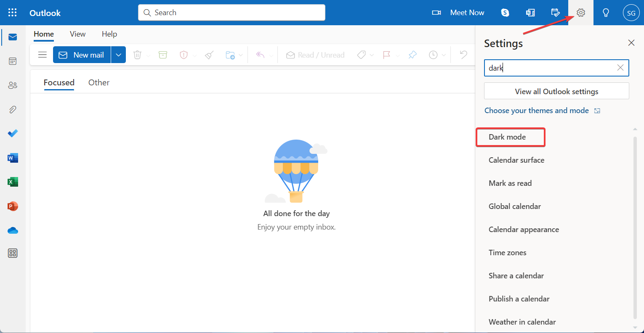Select Calendar appearance settings result
The height and width of the screenshot is (333, 644).
[x=524, y=230]
